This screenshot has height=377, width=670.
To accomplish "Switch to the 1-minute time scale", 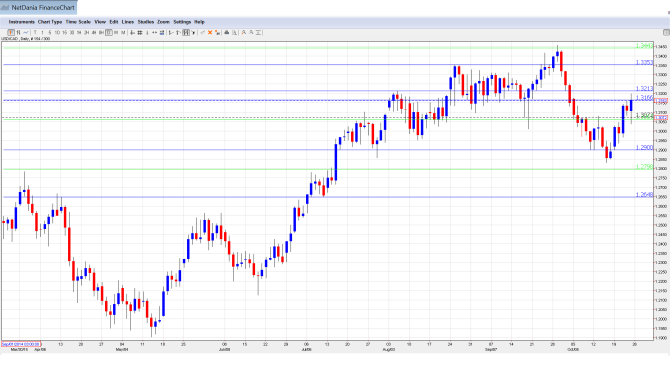I will (x=42, y=32).
